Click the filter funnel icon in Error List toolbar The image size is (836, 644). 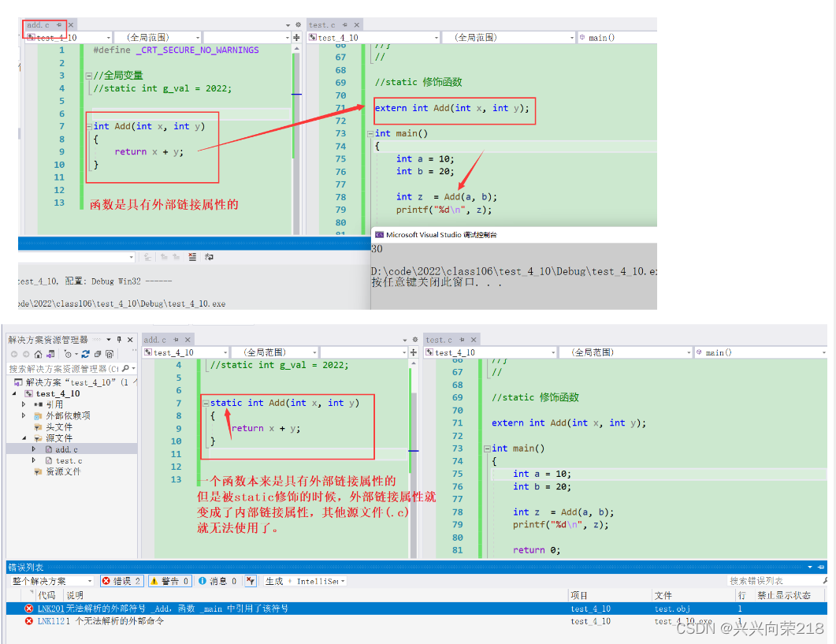click(250, 580)
